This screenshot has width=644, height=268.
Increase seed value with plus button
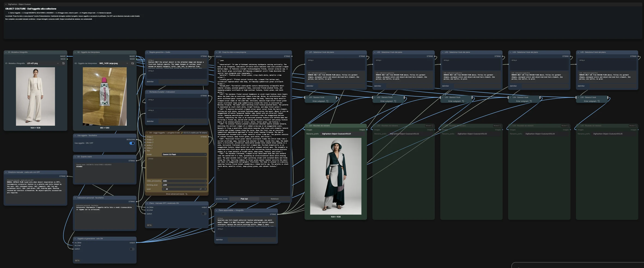point(205,189)
